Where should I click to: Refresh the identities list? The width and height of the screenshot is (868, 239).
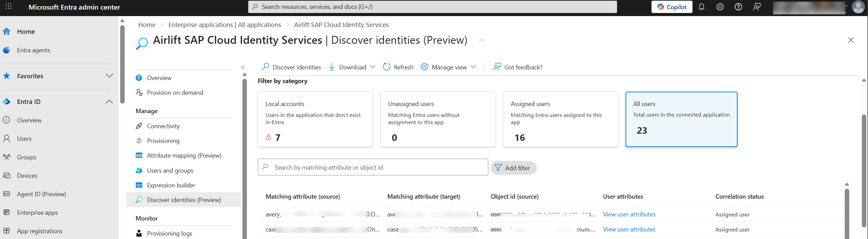pyautogui.click(x=398, y=67)
